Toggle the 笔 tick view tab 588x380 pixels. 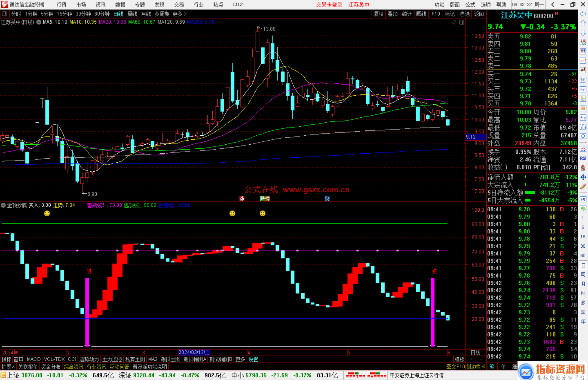492,367
